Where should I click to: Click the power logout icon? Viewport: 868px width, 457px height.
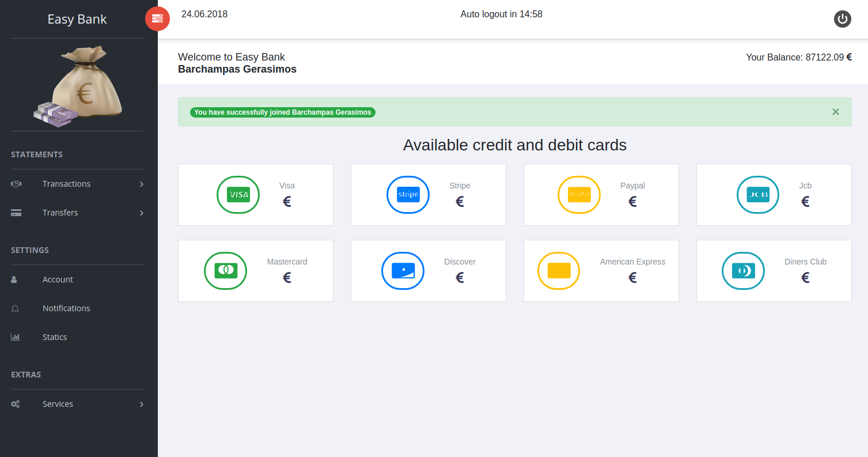click(843, 19)
